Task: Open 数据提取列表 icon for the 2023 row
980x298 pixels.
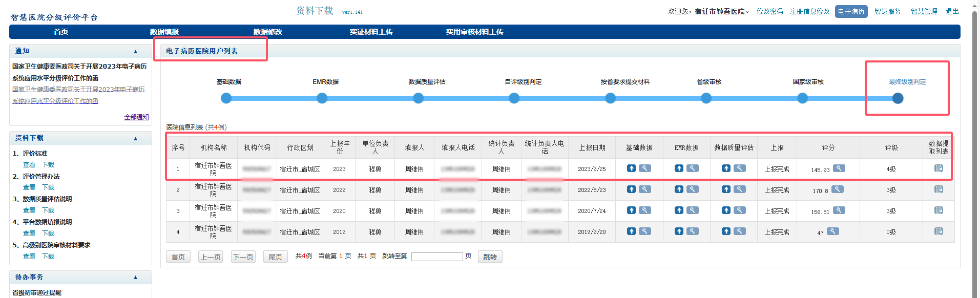Action: [x=939, y=168]
